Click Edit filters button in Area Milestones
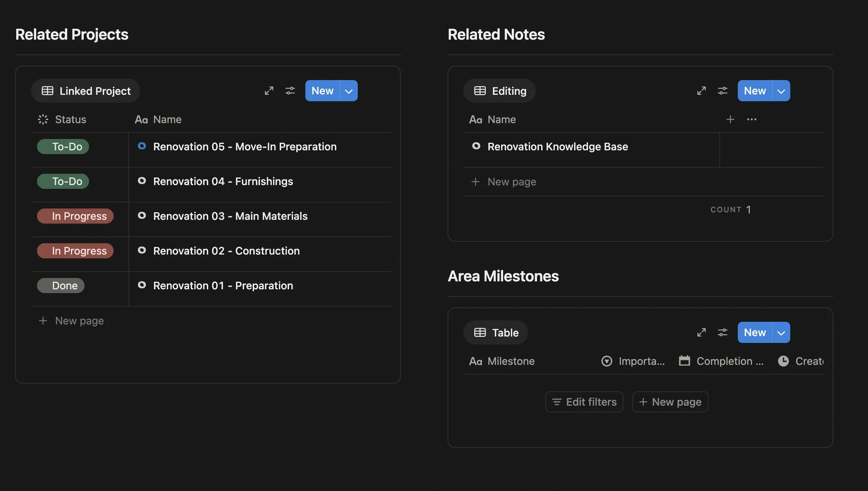 pos(584,402)
